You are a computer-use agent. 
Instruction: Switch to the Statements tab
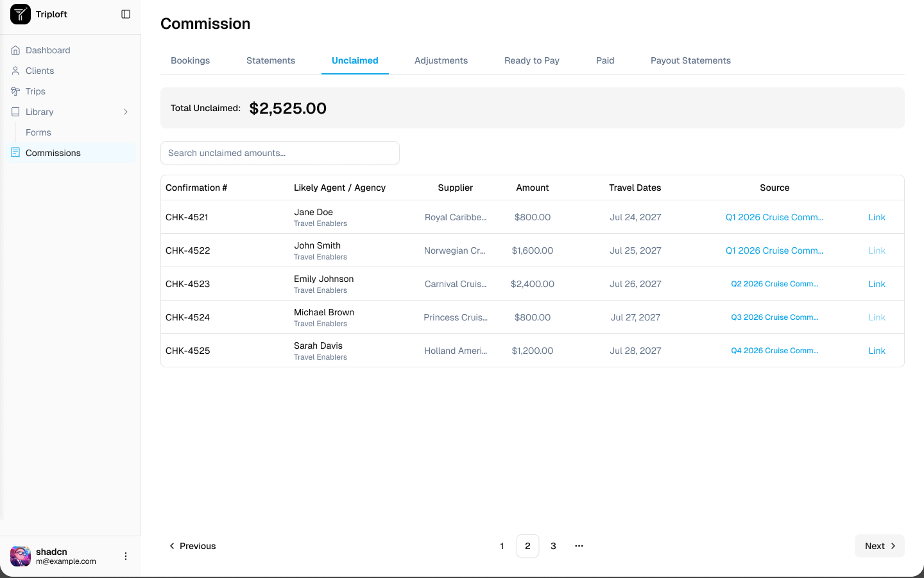coord(271,60)
